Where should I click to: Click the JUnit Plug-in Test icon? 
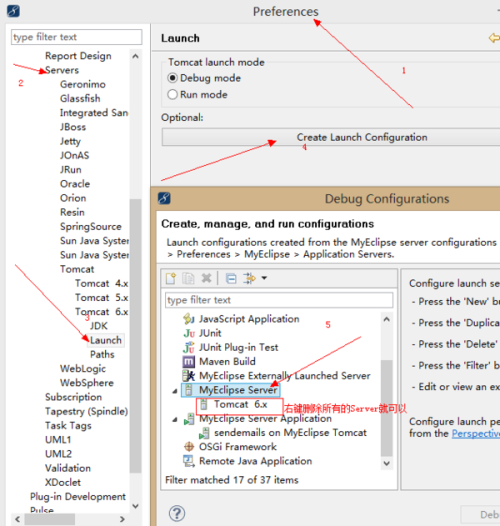pos(189,347)
